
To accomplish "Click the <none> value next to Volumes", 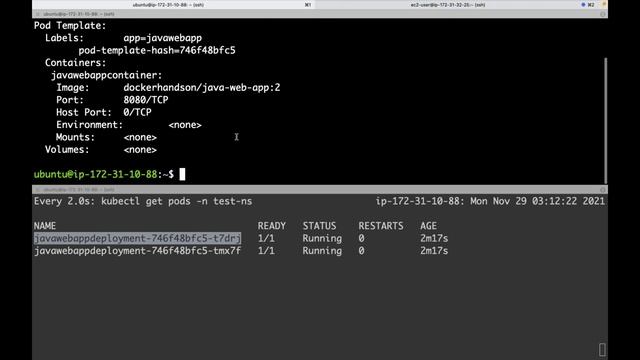I will point(140,150).
